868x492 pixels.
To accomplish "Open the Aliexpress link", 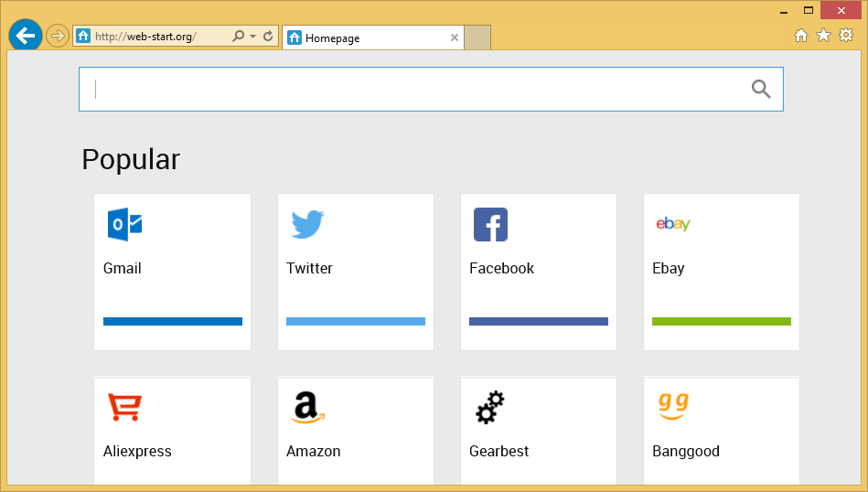I will tap(137, 451).
